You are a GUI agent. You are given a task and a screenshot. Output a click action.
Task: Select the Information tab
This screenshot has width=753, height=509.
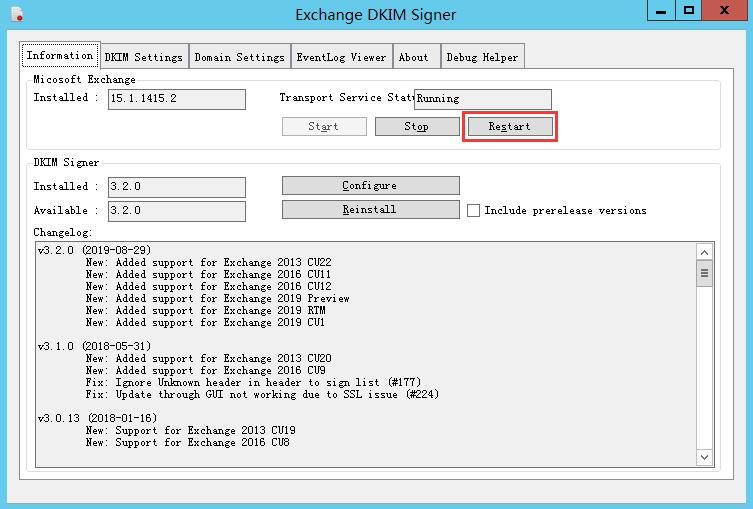point(60,55)
